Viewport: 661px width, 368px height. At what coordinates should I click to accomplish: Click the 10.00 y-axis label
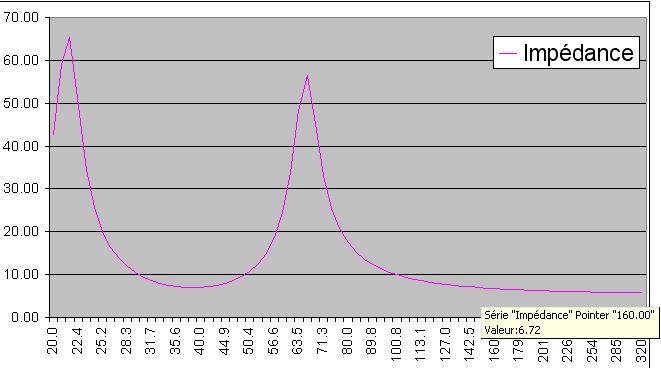(21, 274)
